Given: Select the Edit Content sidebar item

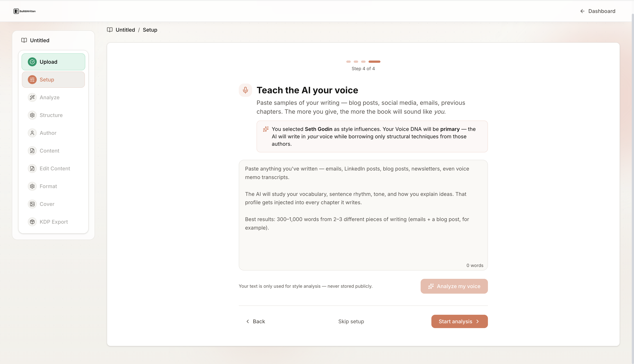Looking at the screenshot, I should coord(55,168).
